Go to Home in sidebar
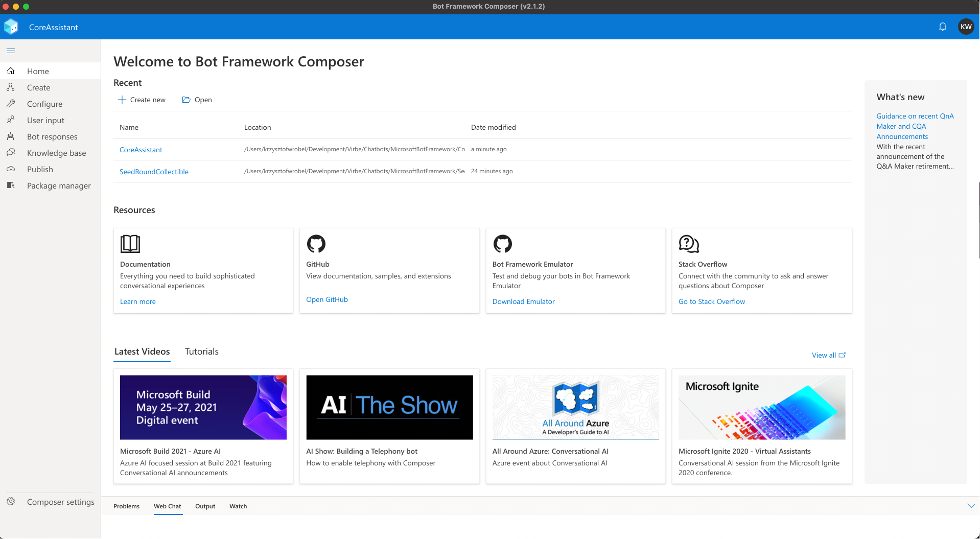This screenshot has height=539, width=980. 50,71
